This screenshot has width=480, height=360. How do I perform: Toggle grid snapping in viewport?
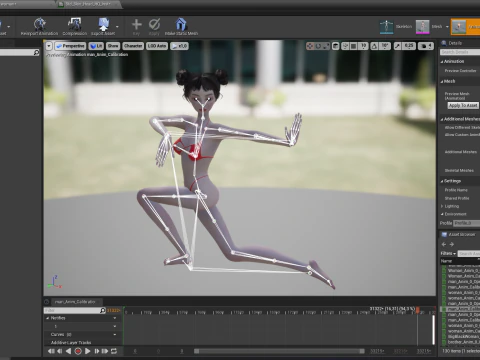click(354, 46)
